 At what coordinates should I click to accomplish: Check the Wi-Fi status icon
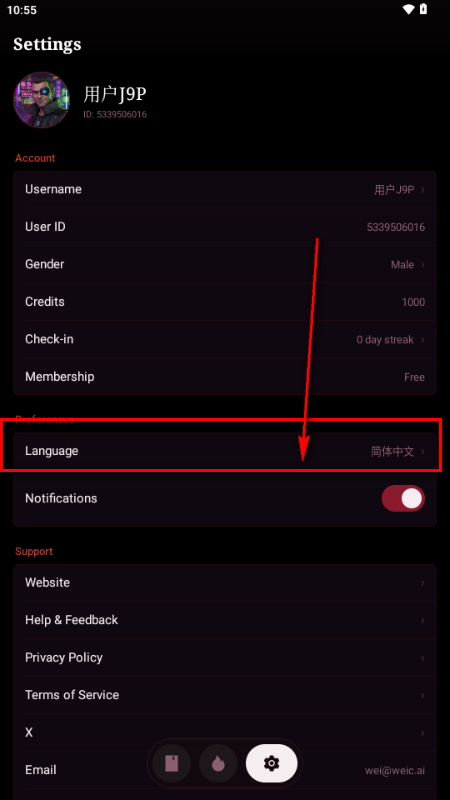(408, 9)
